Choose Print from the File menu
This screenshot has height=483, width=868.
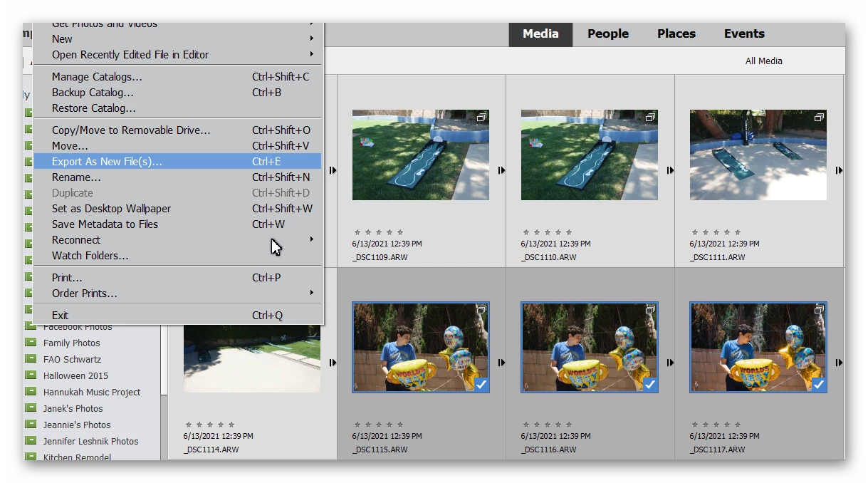coord(177,278)
